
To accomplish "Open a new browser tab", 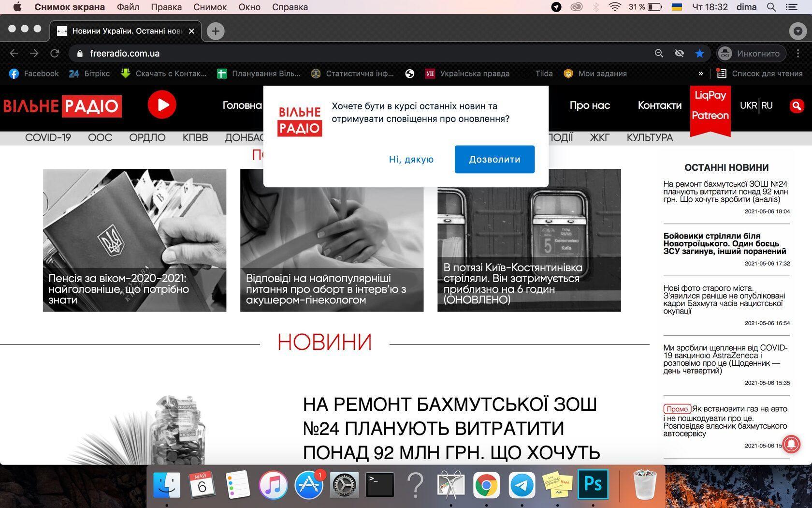I will coord(216,31).
